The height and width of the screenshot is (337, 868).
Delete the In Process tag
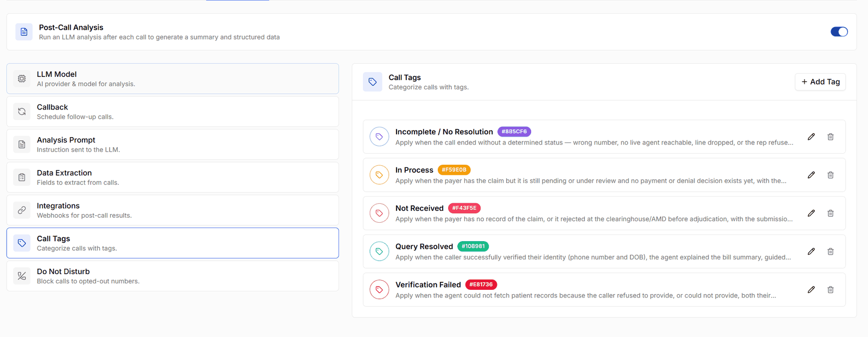(x=831, y=175)
